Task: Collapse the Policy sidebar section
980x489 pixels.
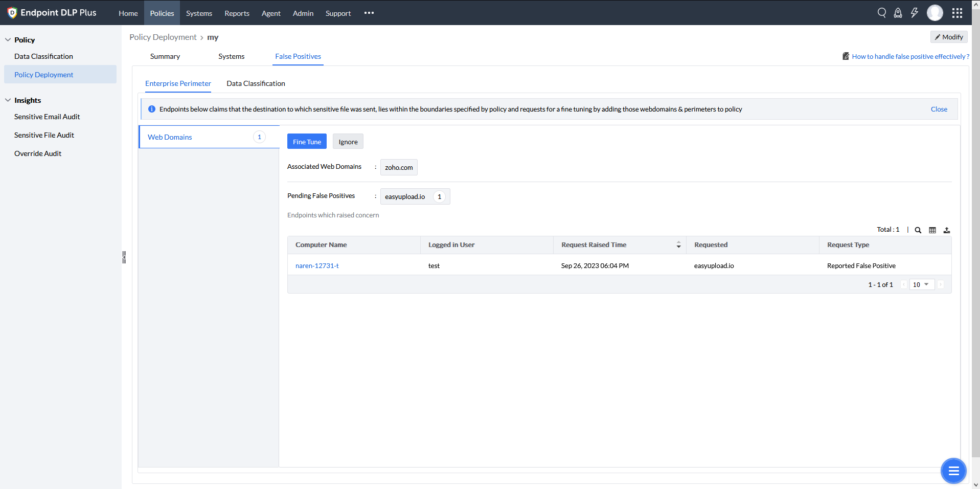Action: tap(8, 40)
